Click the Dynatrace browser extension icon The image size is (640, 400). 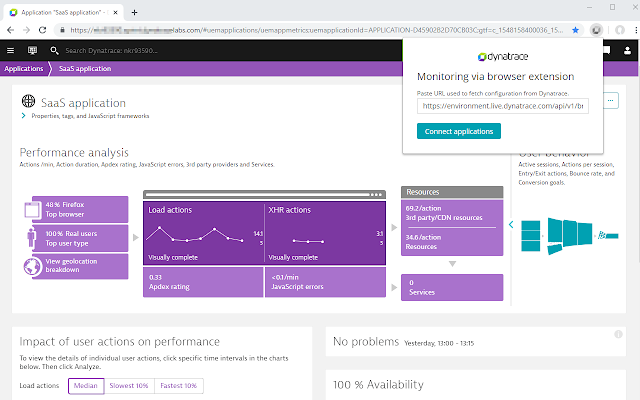tap(596, 30)
